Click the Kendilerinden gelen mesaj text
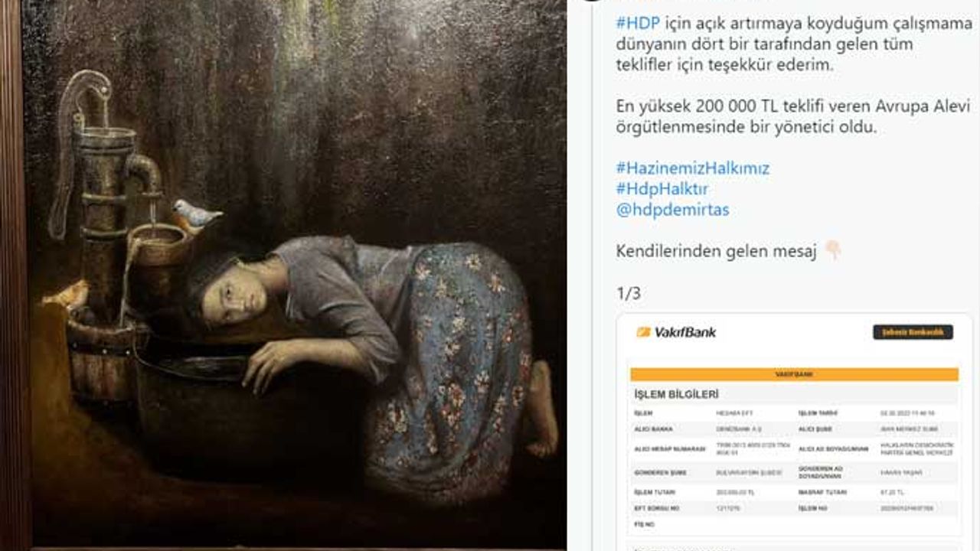980x551 pixels. click(717, 251)
